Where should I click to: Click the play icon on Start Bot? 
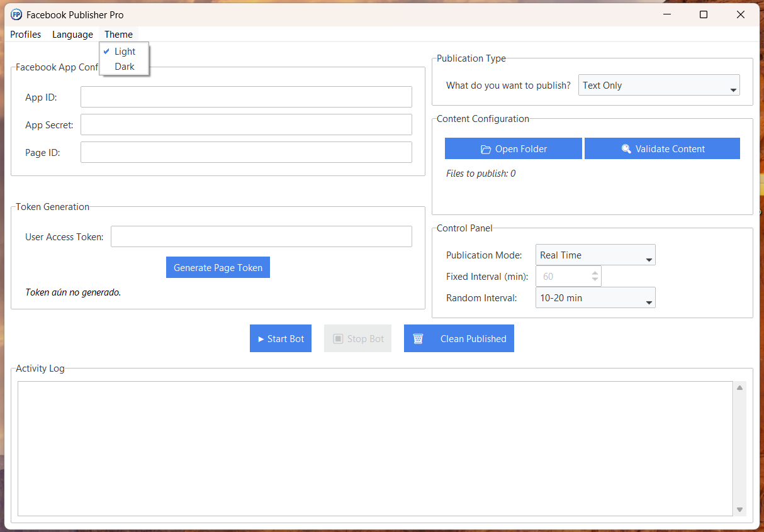261,339
